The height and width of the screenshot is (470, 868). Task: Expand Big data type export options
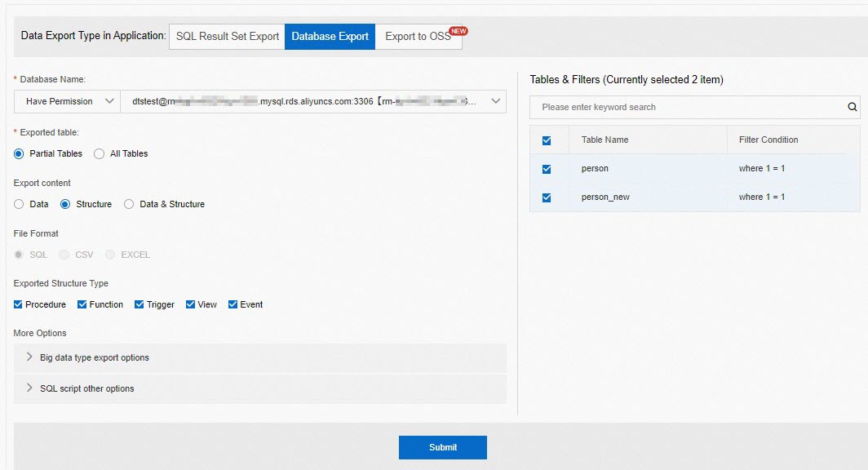[x=260, y=357]
